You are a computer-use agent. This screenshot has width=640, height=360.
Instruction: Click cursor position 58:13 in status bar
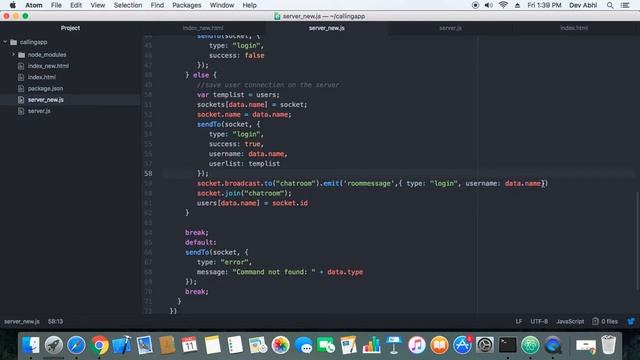point(56,322)
